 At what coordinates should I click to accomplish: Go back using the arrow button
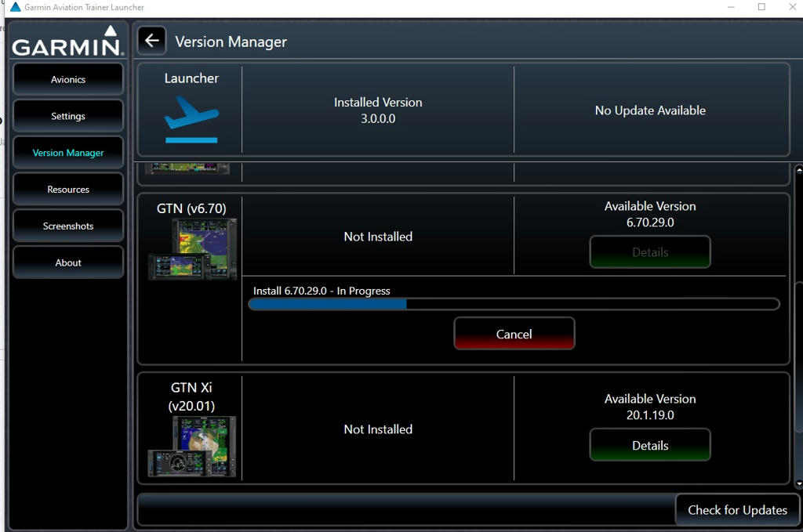pos(151,41)
